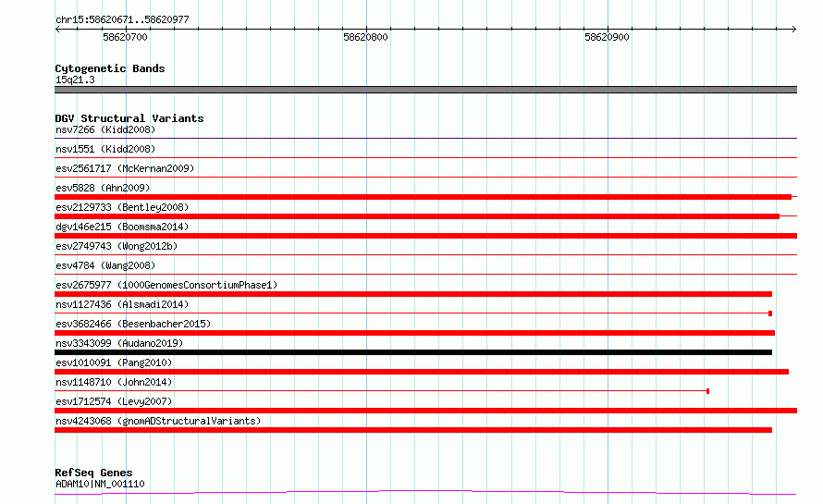823x504 pixels.
Task: Click the black nsv3343099 variant bar
Action: click(413, 352)
